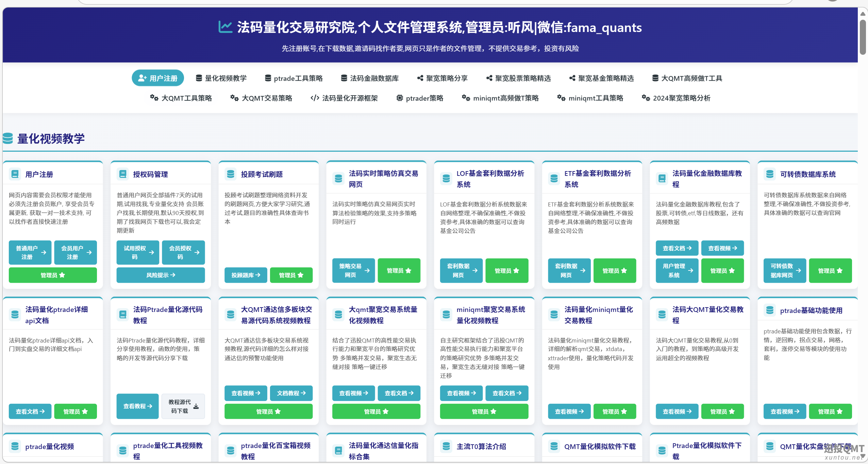
Task: Click the 教程源代码下载 download button
Action: [183, 406]
